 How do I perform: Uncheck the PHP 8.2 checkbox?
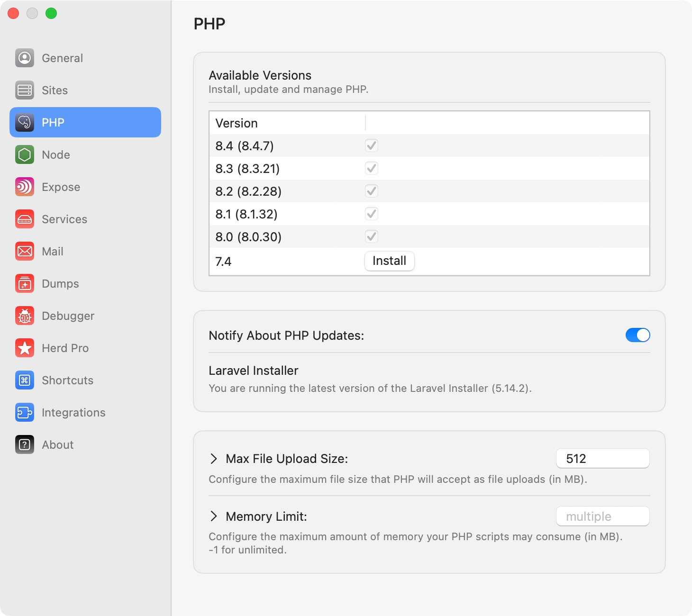point(372,191)
